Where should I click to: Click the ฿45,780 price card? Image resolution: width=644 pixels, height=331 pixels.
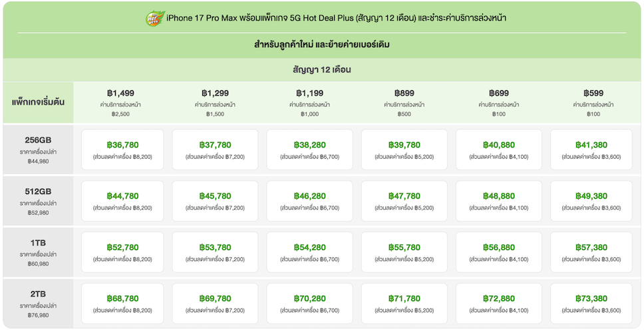[215, 201]
